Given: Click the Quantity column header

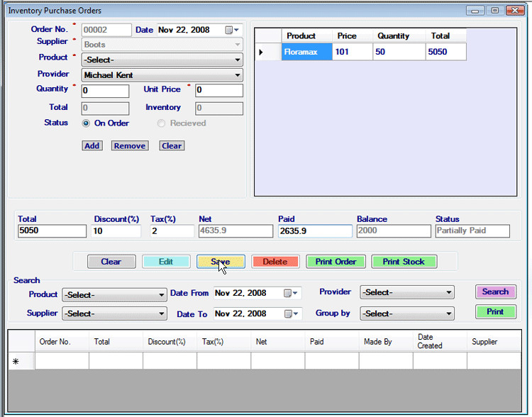Looking at the screenshot, I should pos(399,35).
